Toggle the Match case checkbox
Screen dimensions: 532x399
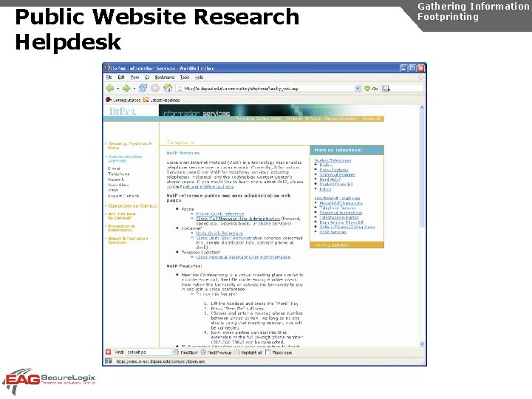(x=267, y=352)
